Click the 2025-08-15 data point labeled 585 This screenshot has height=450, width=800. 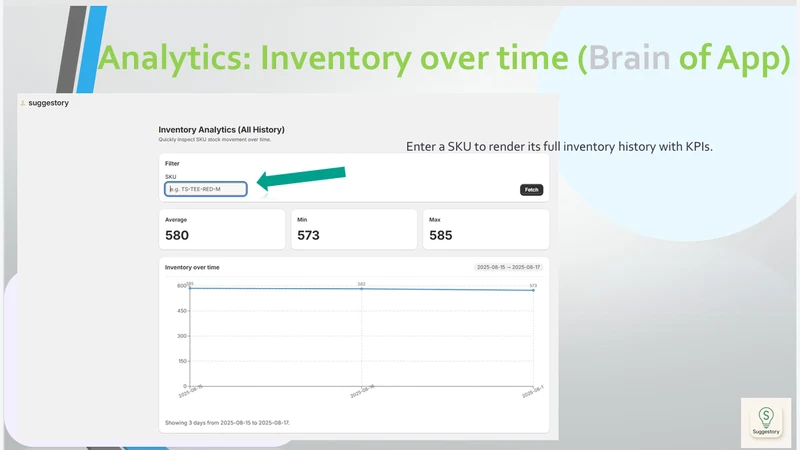(190, 288)
